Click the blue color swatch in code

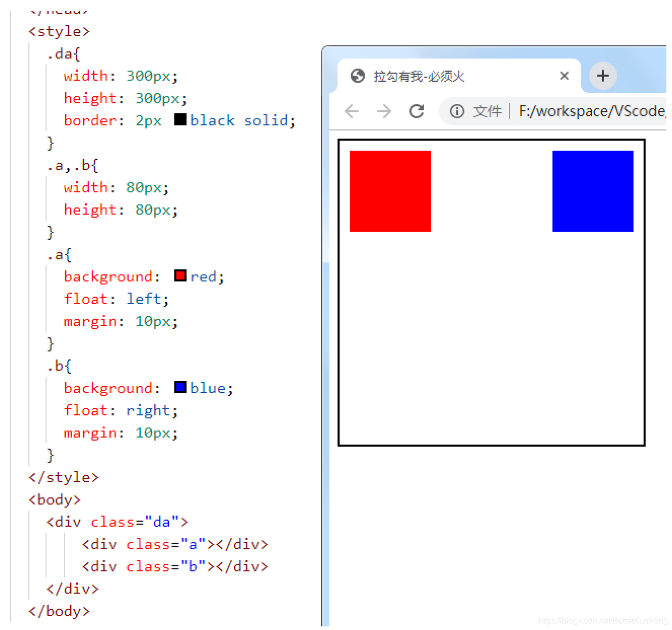(x=180, y=387)
